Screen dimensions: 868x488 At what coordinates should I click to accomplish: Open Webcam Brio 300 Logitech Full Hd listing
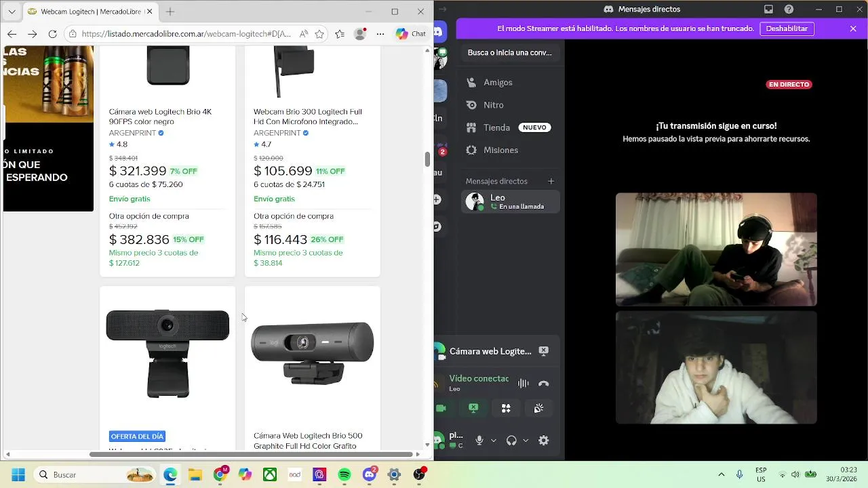click(x=307, y=117)
